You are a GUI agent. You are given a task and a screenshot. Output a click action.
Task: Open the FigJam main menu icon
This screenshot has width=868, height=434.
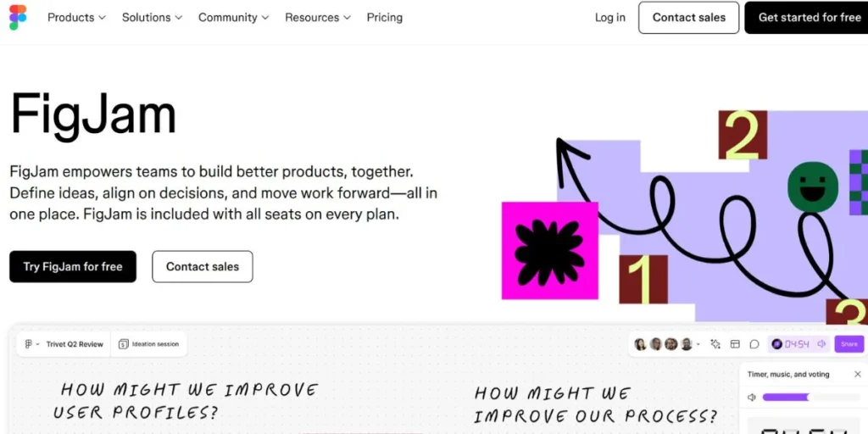pyautogui.click(x=30, y=344)
